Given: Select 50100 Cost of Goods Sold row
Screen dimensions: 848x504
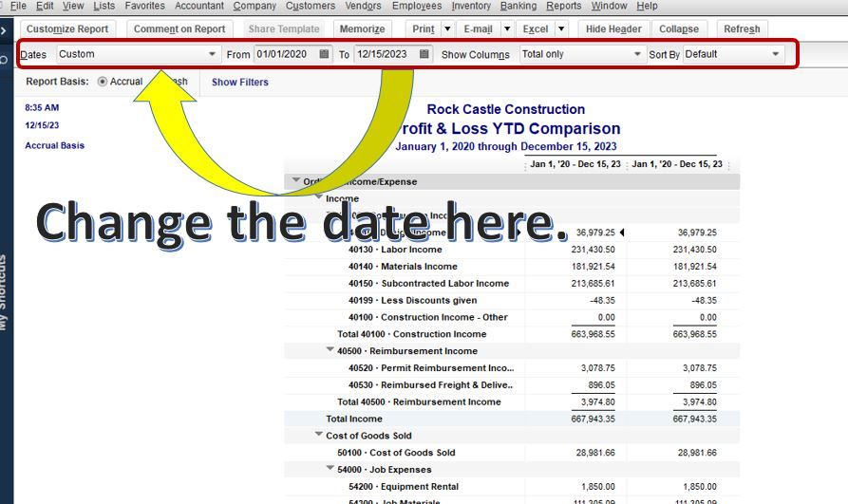Looking at the screenshot, I should (512, 453).
